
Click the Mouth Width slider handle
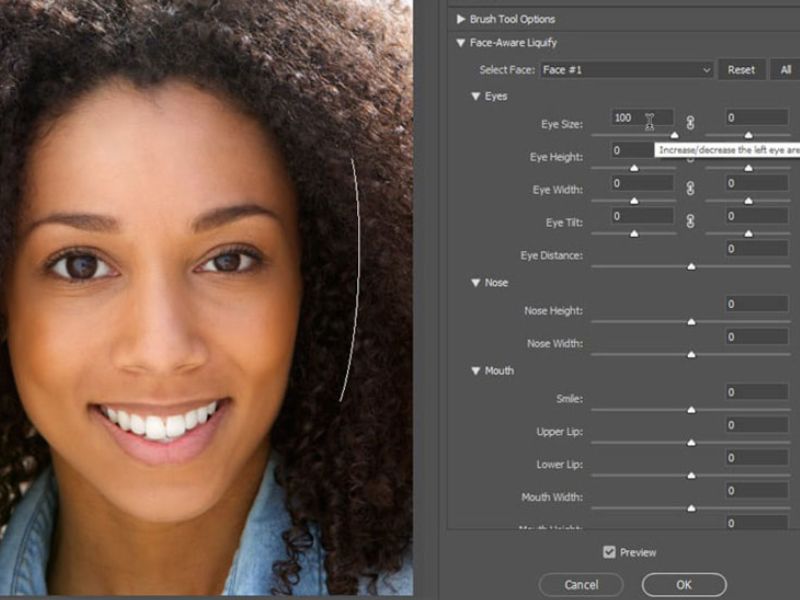(691, 508)
